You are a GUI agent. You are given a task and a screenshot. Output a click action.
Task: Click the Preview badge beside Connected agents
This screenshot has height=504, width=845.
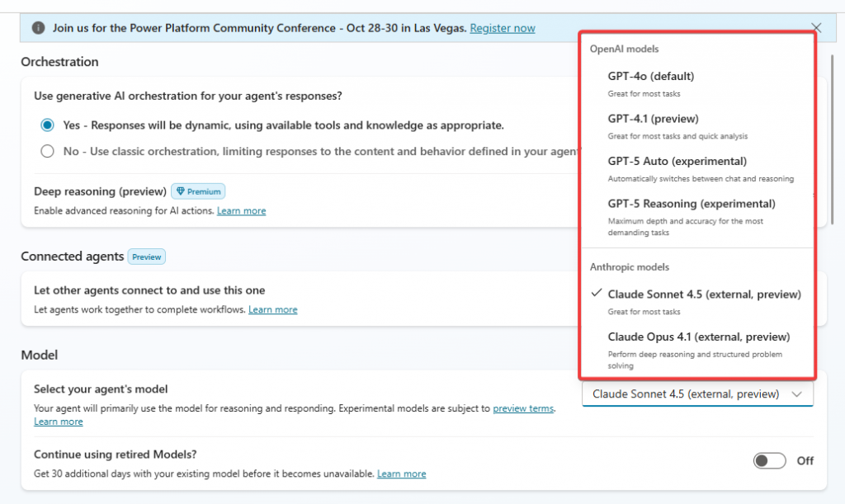pos(147,257)
